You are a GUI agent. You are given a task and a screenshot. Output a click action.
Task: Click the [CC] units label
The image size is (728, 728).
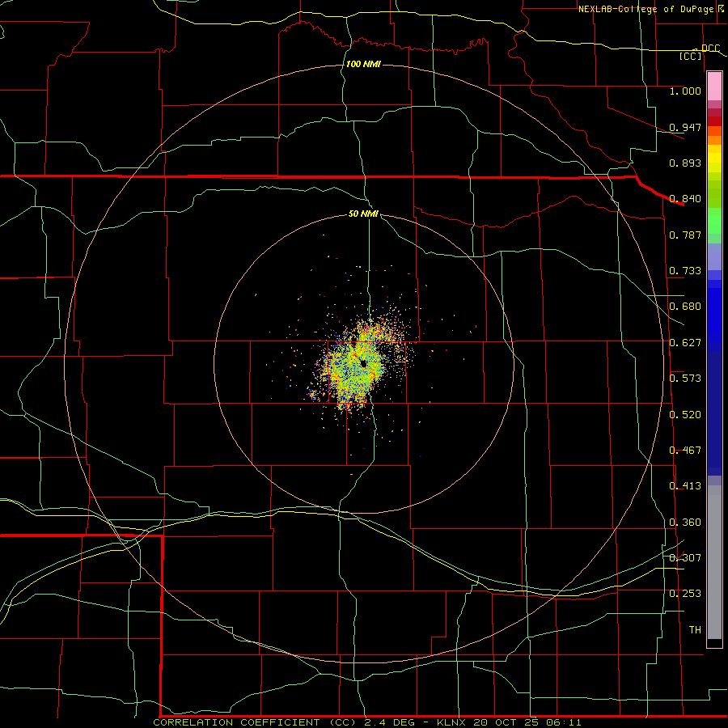click(x=690, y=56)
